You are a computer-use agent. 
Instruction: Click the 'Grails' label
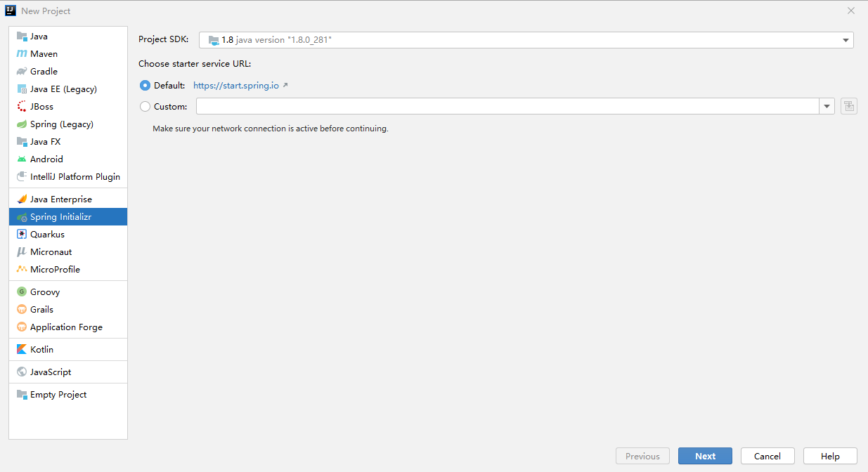click(41, 310)
